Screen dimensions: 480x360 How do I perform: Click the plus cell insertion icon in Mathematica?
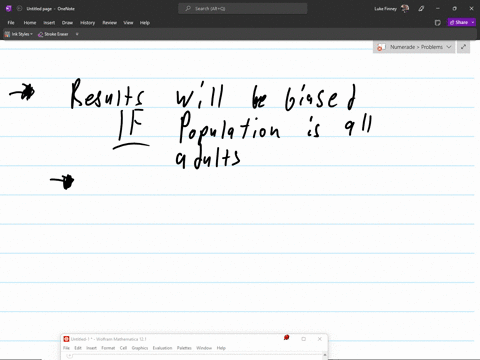[69, 356]
